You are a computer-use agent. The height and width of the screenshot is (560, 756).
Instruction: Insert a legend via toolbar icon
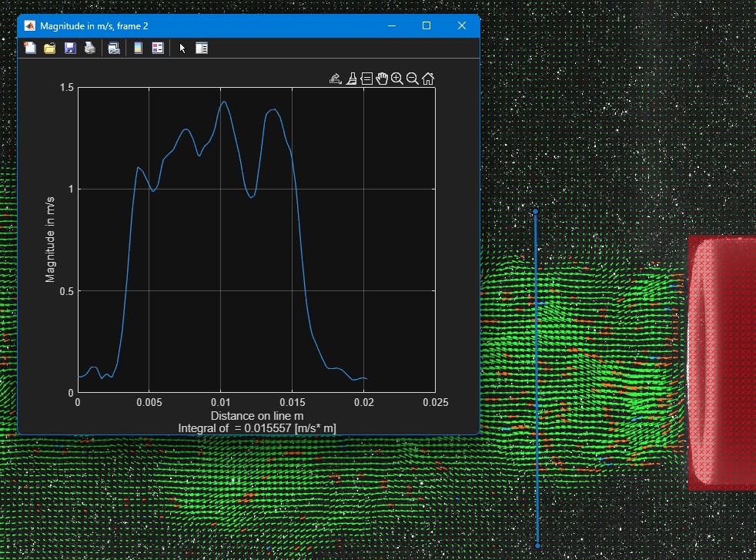click(x=158, y=48)
